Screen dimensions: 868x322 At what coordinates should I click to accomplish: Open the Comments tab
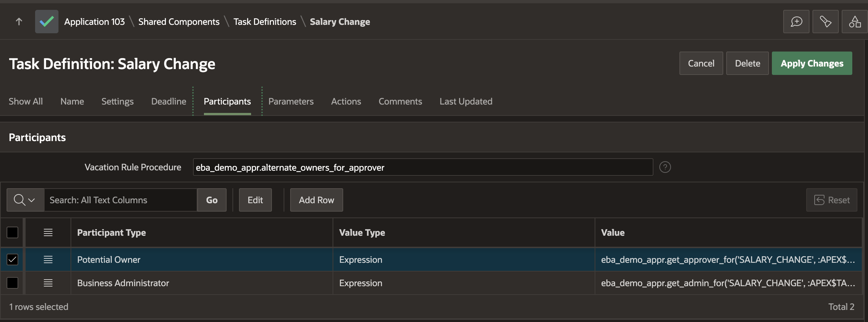point(400,101)
